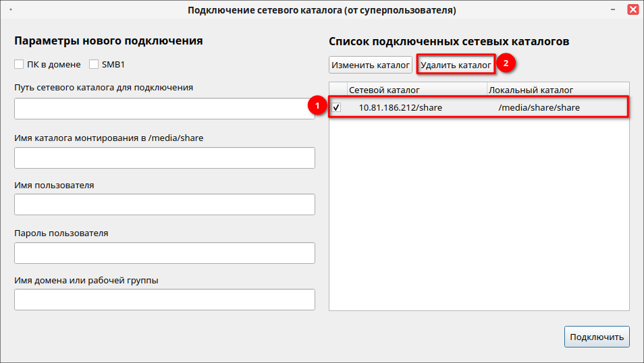Select the 10.81.186.212/share network catalog cell
Image resolution: width=644 pixels, height=363 pixels.
tap(400, 107)
